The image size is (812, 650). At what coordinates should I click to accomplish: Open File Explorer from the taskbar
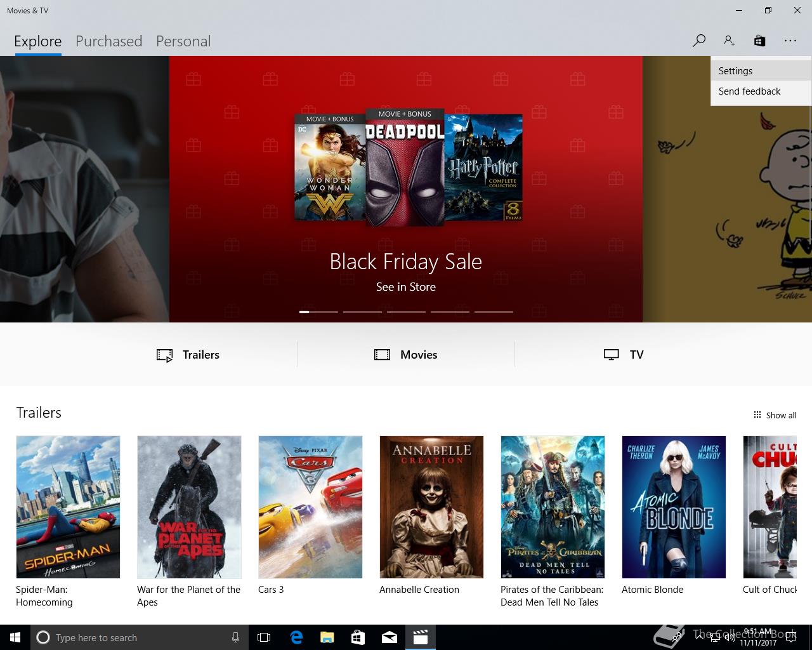point(327,637)
